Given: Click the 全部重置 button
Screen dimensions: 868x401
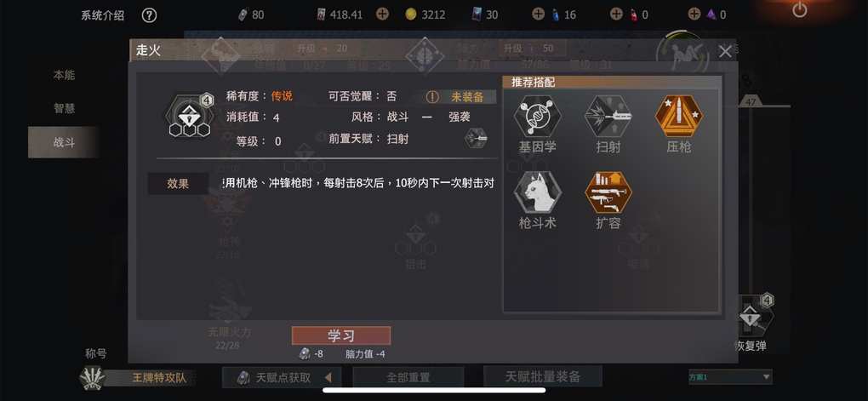Looking at the screenshot, I should (408, 378).
